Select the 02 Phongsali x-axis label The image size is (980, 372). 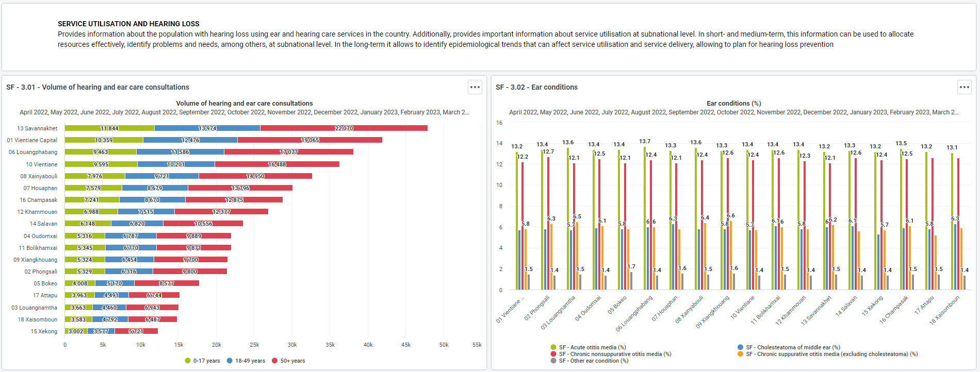pyautogui.click(x=537, y=308)
